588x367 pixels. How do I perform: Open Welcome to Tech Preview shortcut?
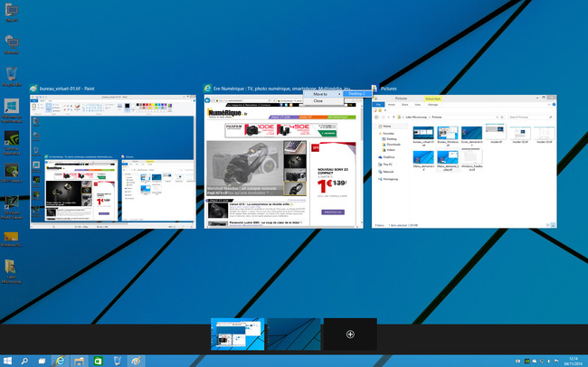tap(12, 110)
